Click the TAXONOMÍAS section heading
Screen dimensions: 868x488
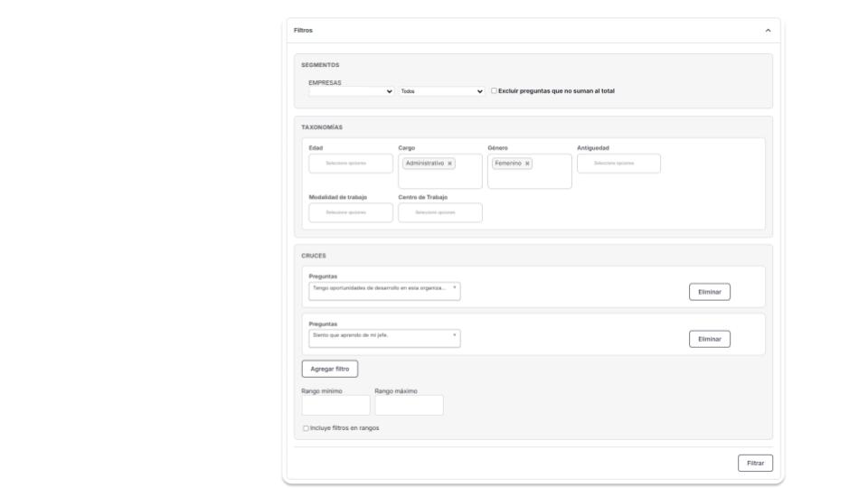pyautogui.click(x=322, y=127)
